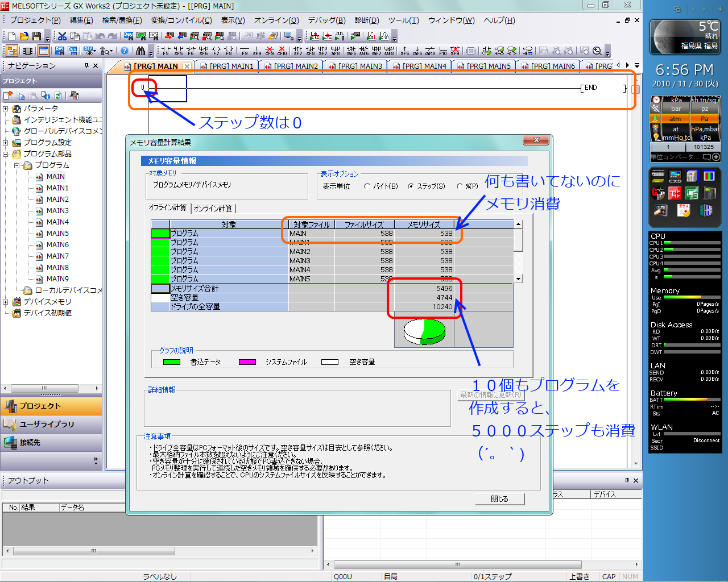This screenshot has height=582, width=728.
Task: Open the 接続先 navigation pane
Action: [51, 442]
